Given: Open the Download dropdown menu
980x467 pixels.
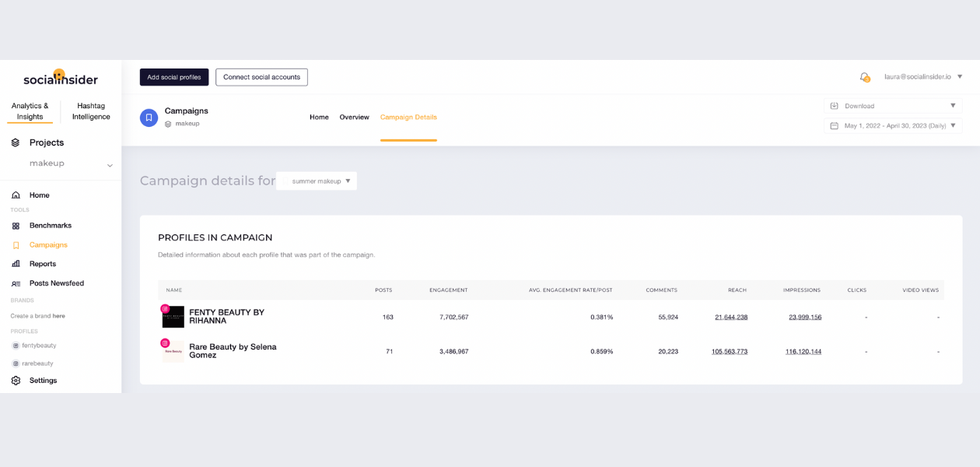Looking at the screenshot, I should [x=893, y=106].
